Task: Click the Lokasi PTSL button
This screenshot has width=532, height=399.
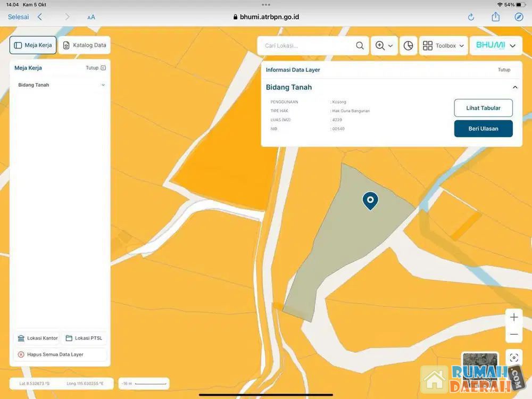Action: [84, 338]
